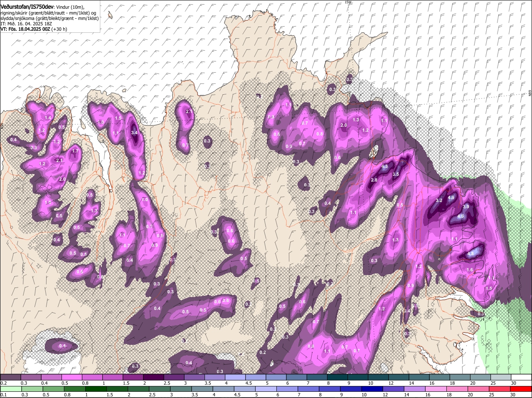Click the 4.3 precipitation value on the map

coord(384,166)
